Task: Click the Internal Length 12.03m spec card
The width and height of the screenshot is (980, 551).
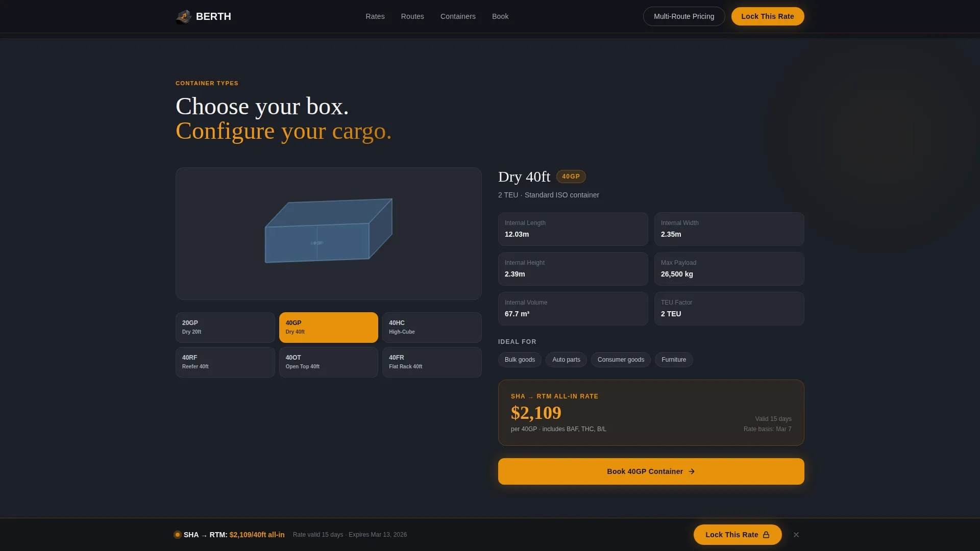Action: [x=573, y=229]
